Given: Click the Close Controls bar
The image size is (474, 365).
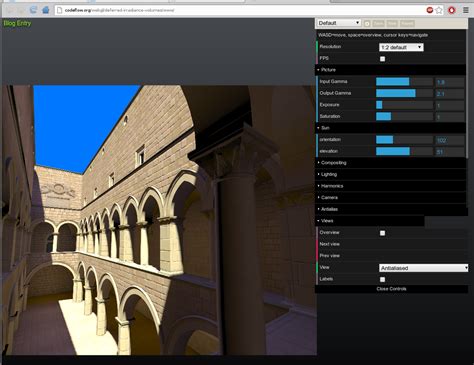Looking at the screenshot, I should pos(392,289).
